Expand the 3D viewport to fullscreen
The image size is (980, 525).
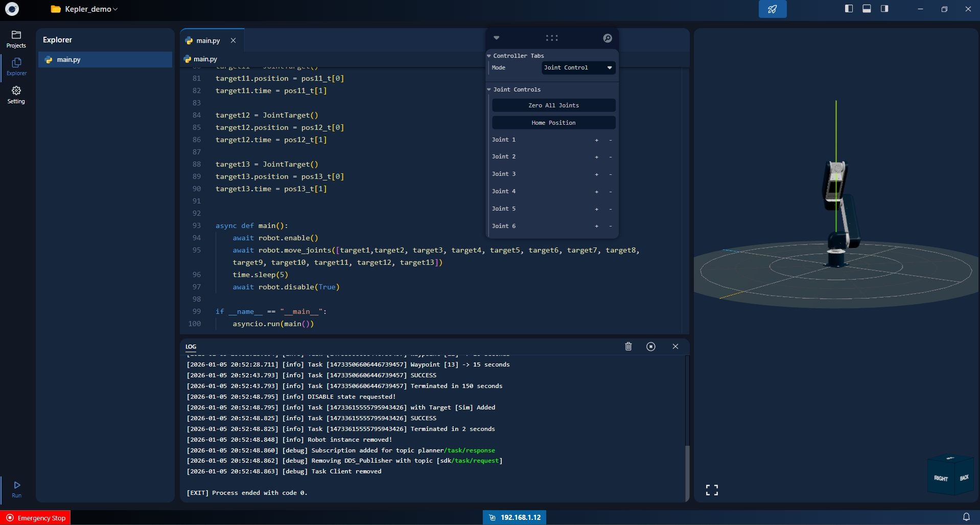pyautogui.click(x=711, y=490)
